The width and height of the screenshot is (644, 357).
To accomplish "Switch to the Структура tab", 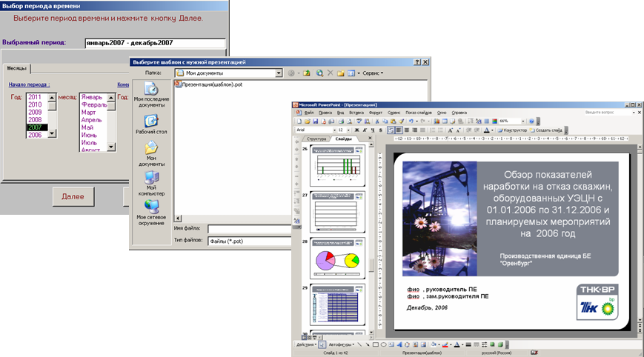I will pyautogui.click(x=316, y=139).
